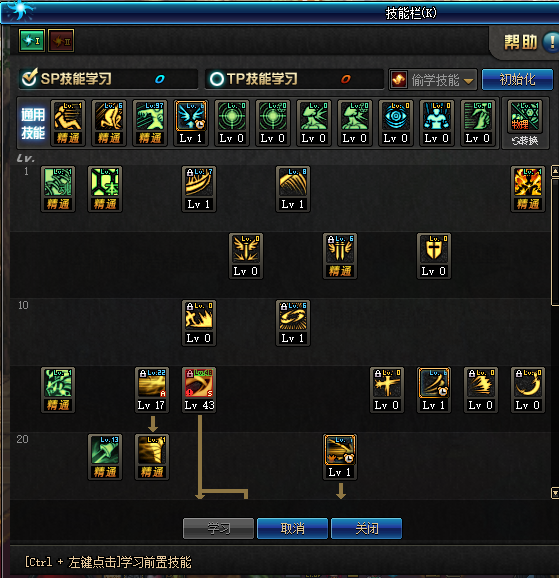
Task: Click the 取消 cancel button
Action: tap(292, 529)
